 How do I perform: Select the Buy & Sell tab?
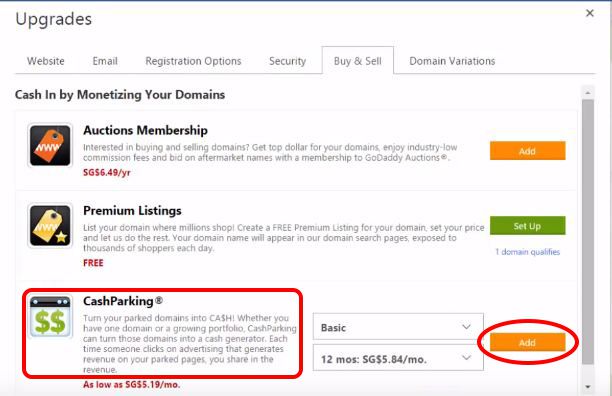point(358,60)
